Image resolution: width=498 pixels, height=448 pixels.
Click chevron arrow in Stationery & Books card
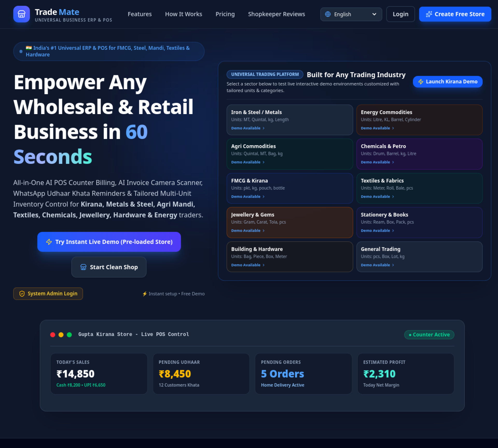click(393, 230)
